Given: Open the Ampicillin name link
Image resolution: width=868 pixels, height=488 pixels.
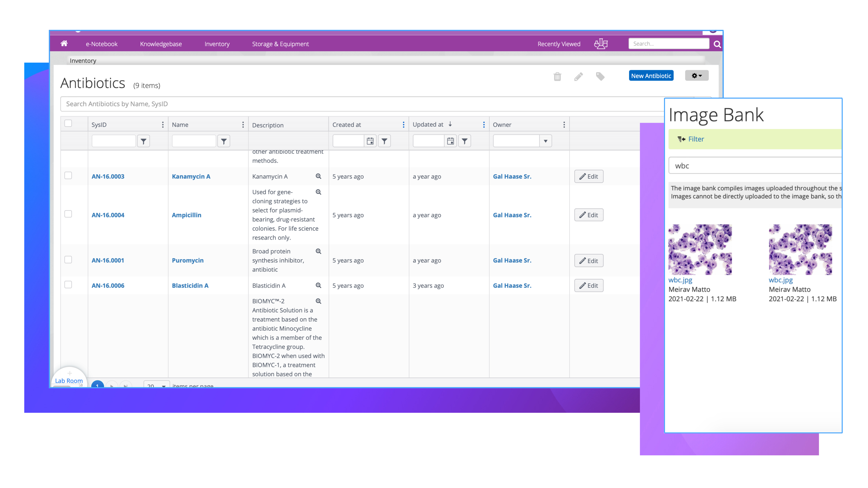Looking at the screenshot, I should pyautogui.click(x=186, y=215).
